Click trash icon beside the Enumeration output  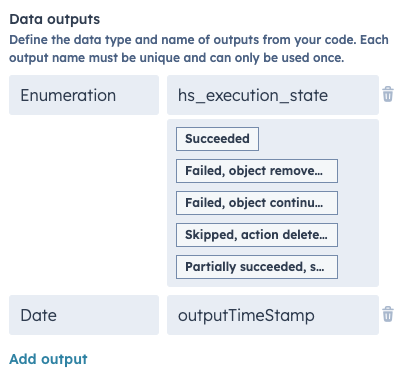click(388, 94)
